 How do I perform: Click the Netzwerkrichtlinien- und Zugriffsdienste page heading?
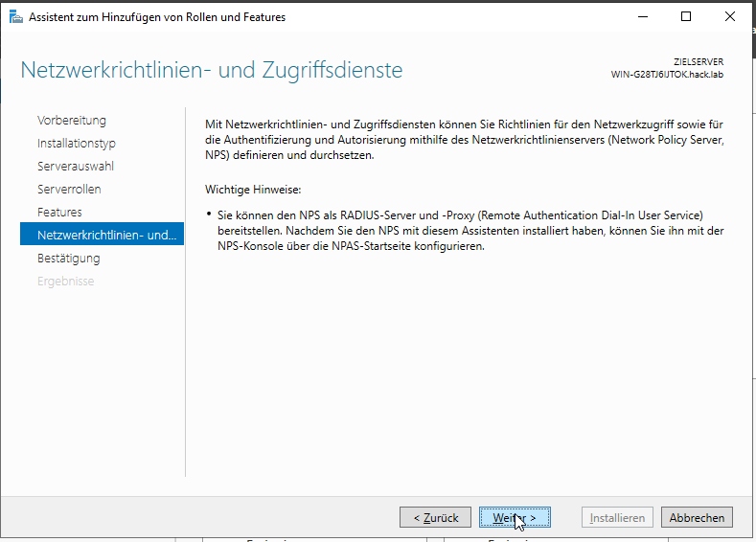[x=211, y=70]
